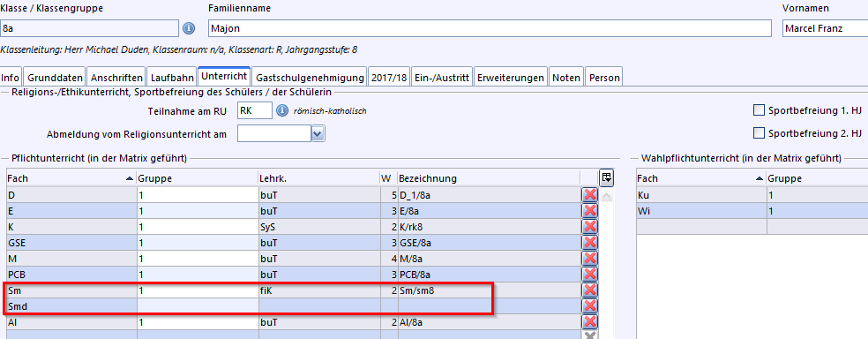Select Wi row in Wahlpflichtunterricht
This screenshot has width=868, height=339.
pos(752,211)
